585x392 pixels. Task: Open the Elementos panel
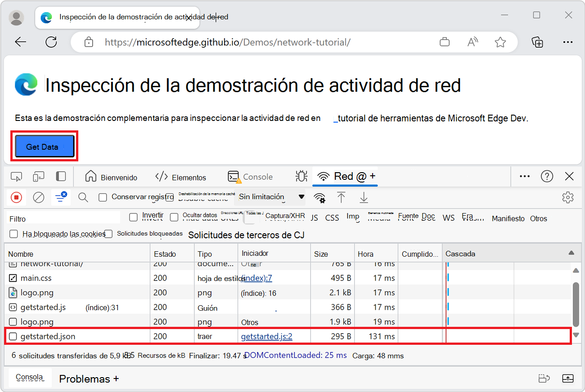[181, 176]
